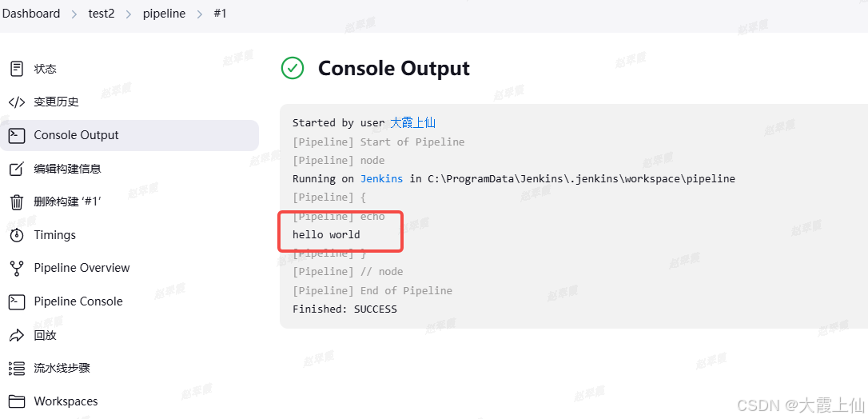Expand chevron after pipeline breadcrumb
This screenshot has height=419, width=868.
[x=199, y=14]
